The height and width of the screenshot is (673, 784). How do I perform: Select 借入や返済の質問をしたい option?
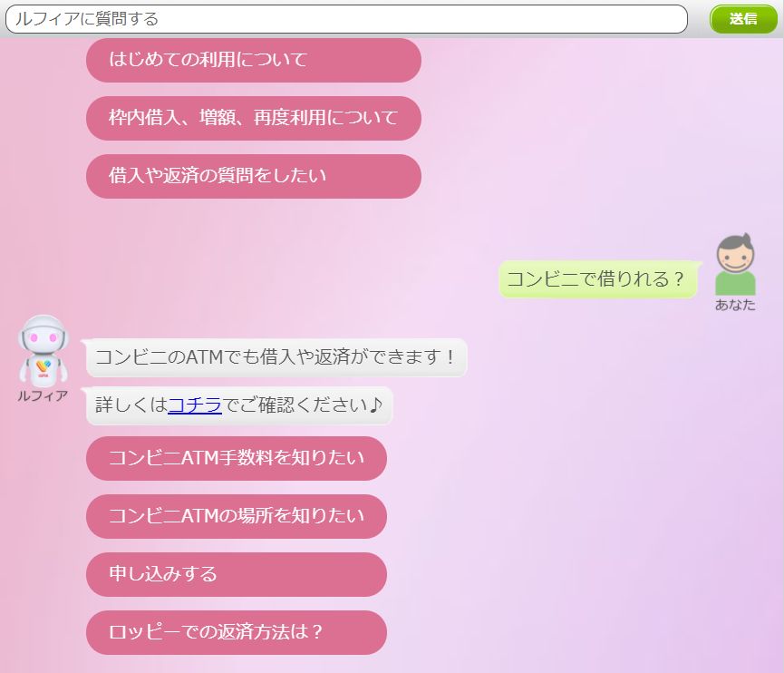(254, 176)
